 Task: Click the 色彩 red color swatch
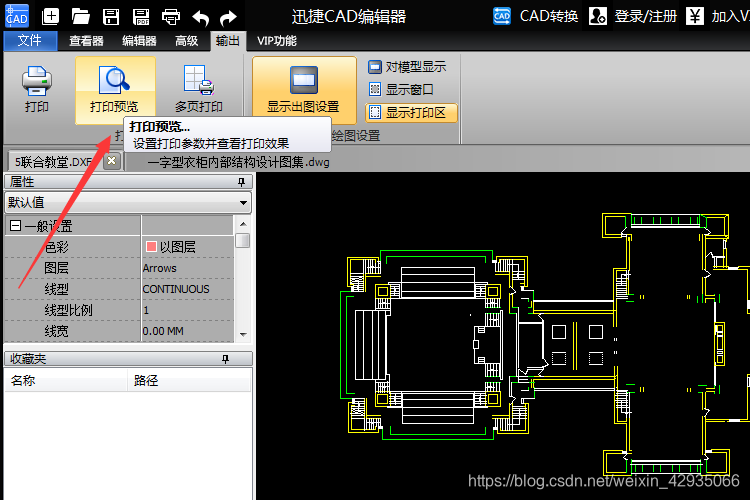(151, 247)
